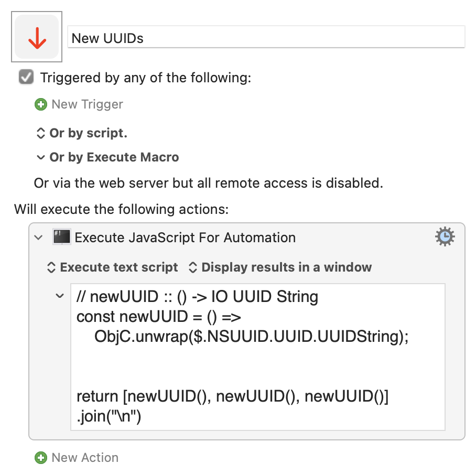476x475 pixels.
Task: Click the New Trigger label
Action: tap(88, 104)
